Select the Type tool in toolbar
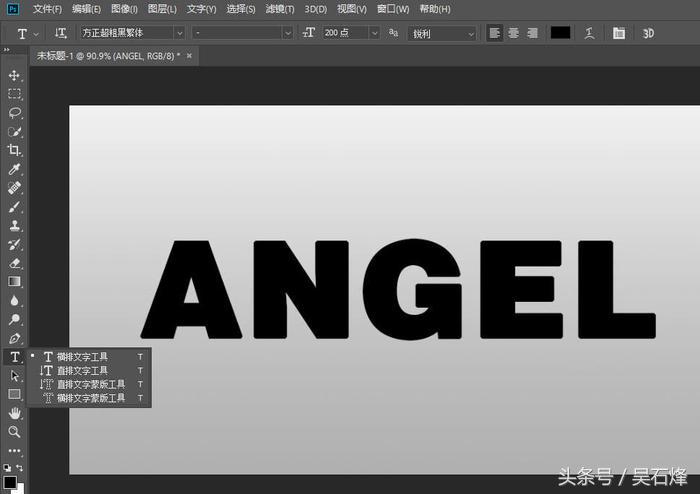The image size is (700, 494). 14,357
